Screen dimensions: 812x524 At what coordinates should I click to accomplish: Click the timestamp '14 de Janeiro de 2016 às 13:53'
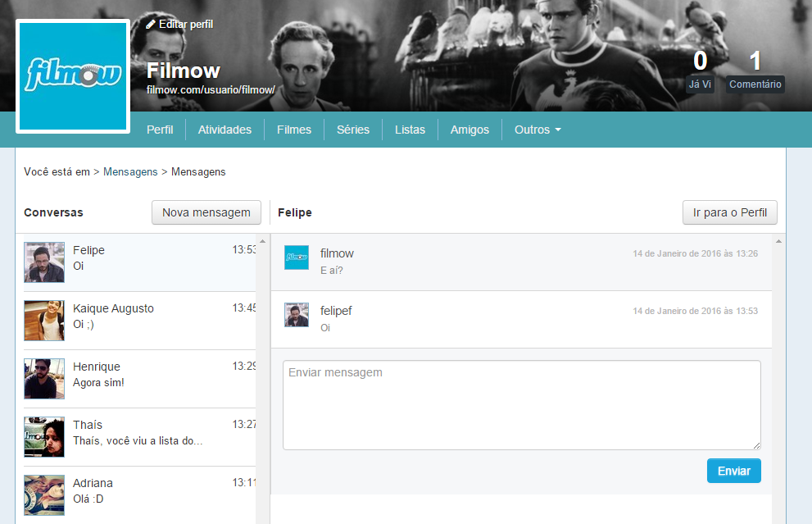click(x=695, y=311)
